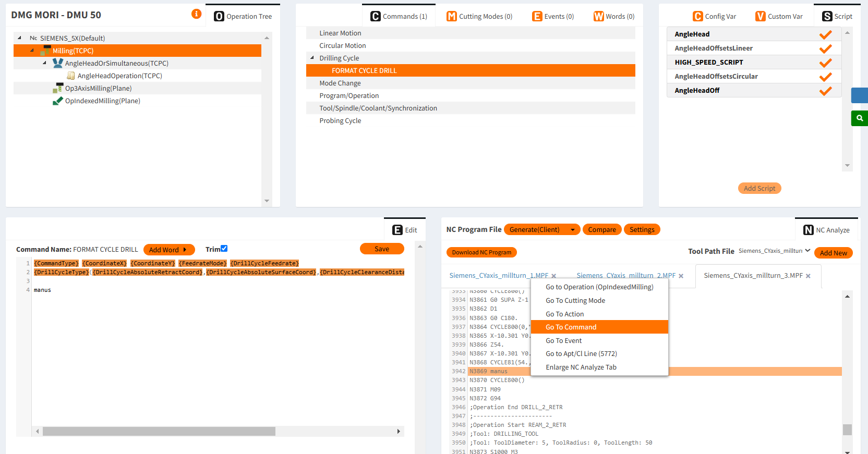The image size is (868, 454).
Task: Click the AngleHeadOrSimultaneous operation icon
Action: 57,63
